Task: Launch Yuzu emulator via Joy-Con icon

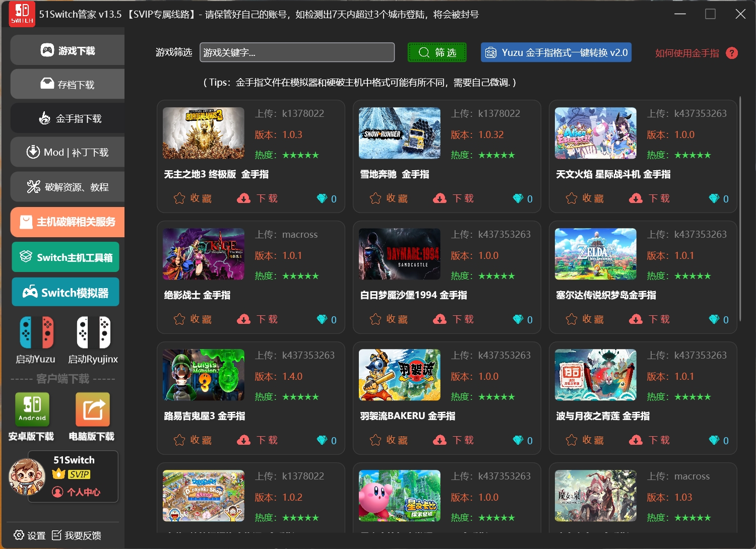Action: click(36, 332)
